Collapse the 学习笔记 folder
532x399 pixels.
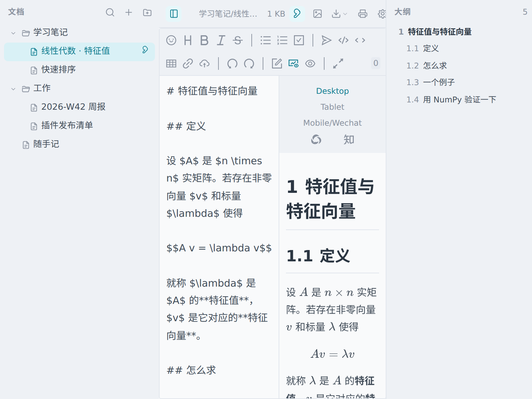(x=13, y=33)
